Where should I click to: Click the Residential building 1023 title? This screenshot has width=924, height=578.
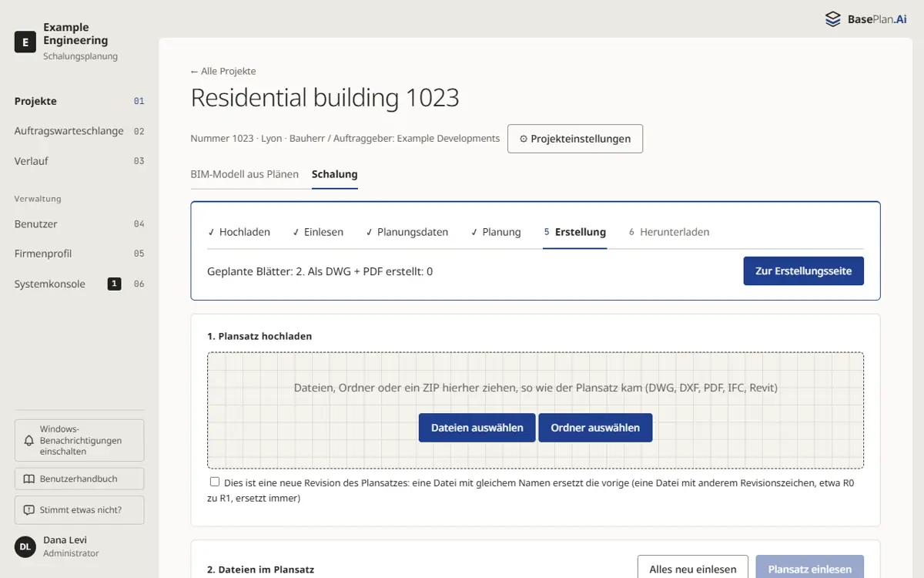pos(325,98)
